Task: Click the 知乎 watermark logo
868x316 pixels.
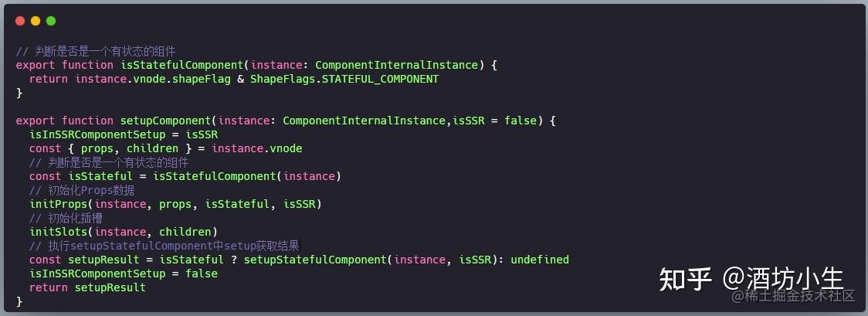Action: (x=685, y=279)
